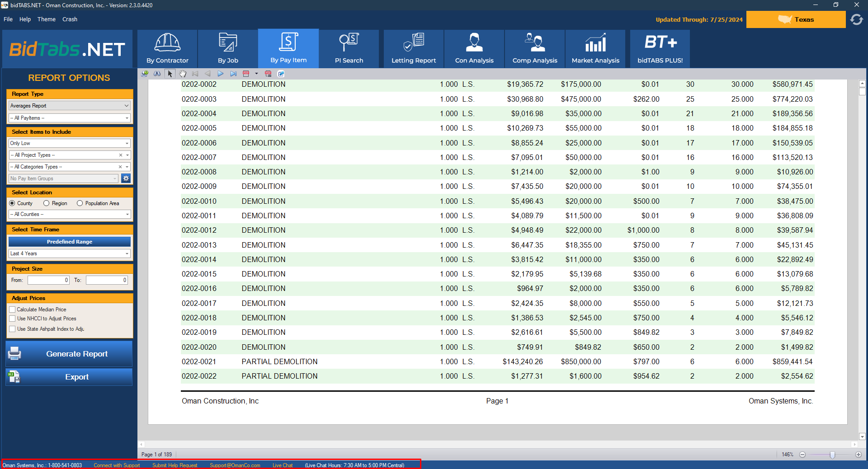868x469 pixels.
Task: Open the Market Analysis section
Action: tap(595, 49)
